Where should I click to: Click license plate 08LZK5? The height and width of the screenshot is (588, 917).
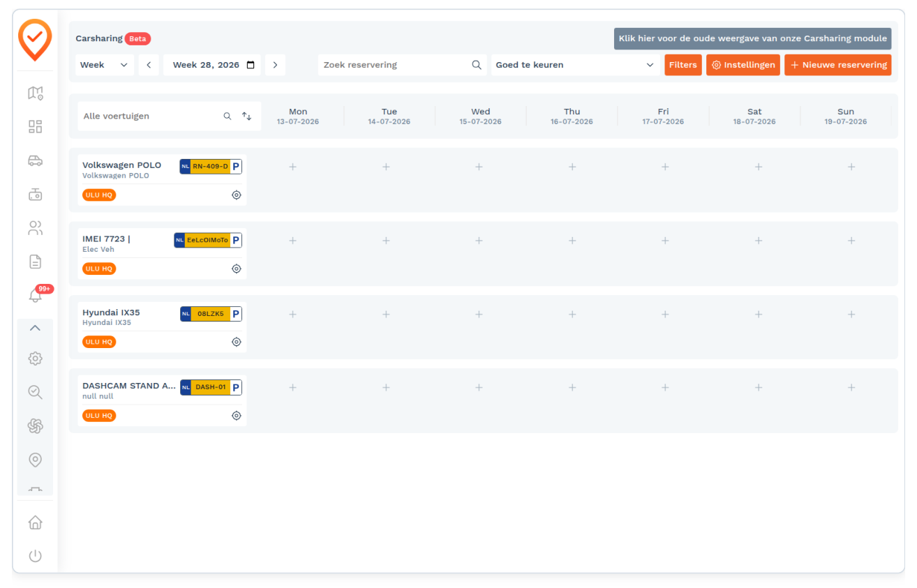coord(211,314)
